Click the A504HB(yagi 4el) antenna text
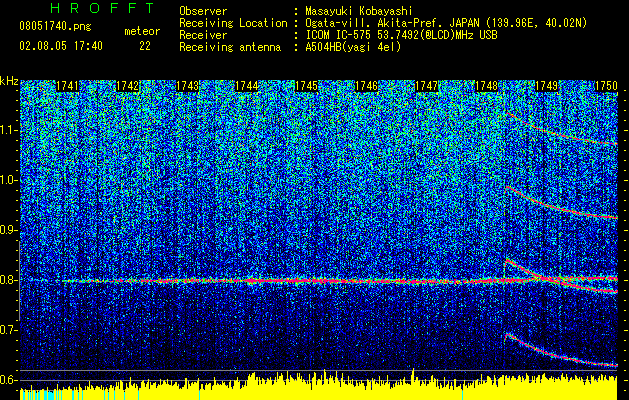Screen dimensions: 629x400 click(353, 47)
